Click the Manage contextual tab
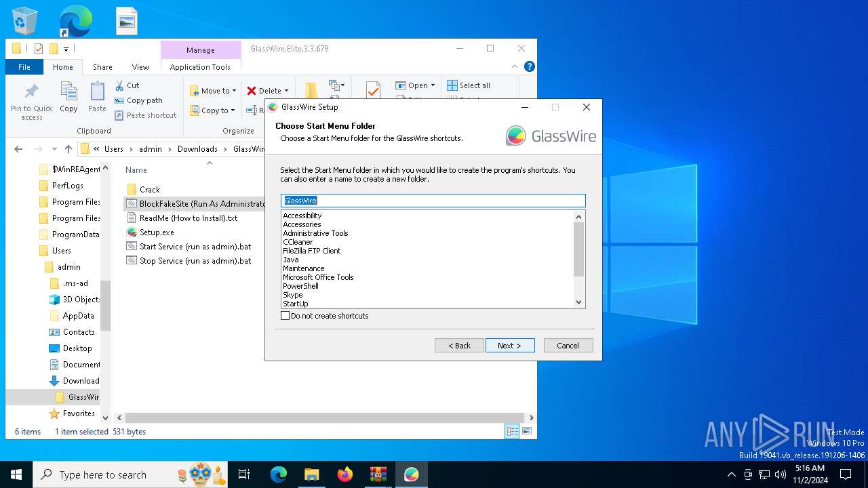This screenshot has width=868, height=488. 201,50
